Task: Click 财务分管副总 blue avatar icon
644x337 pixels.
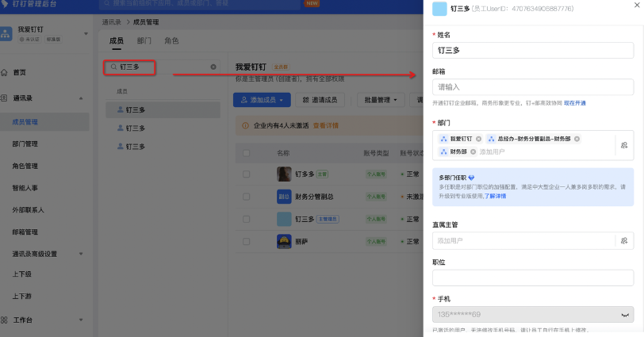Action: [x=284, y=197]
